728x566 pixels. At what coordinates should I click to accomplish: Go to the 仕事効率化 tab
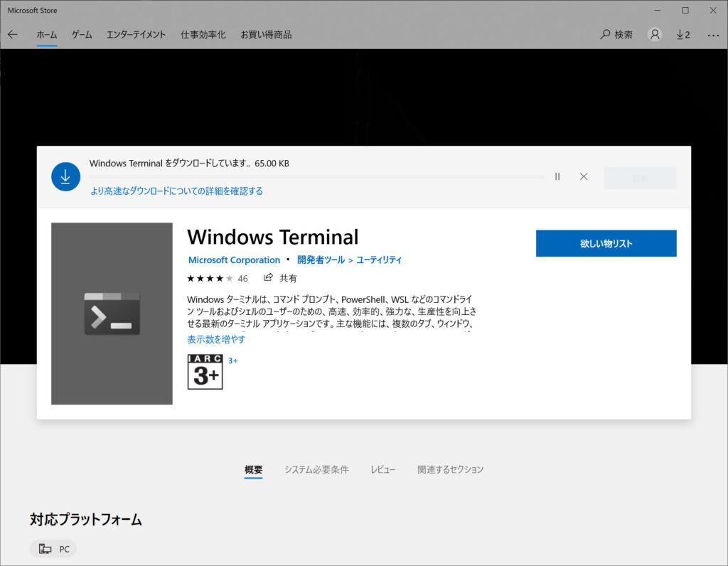tap(203, 35)
